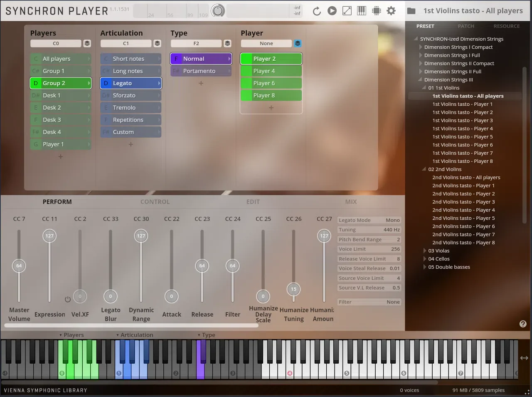Click the play button in top toolbar
This screenshot has height=397, width=532.
pyautogui.click(x=332, y=11)
